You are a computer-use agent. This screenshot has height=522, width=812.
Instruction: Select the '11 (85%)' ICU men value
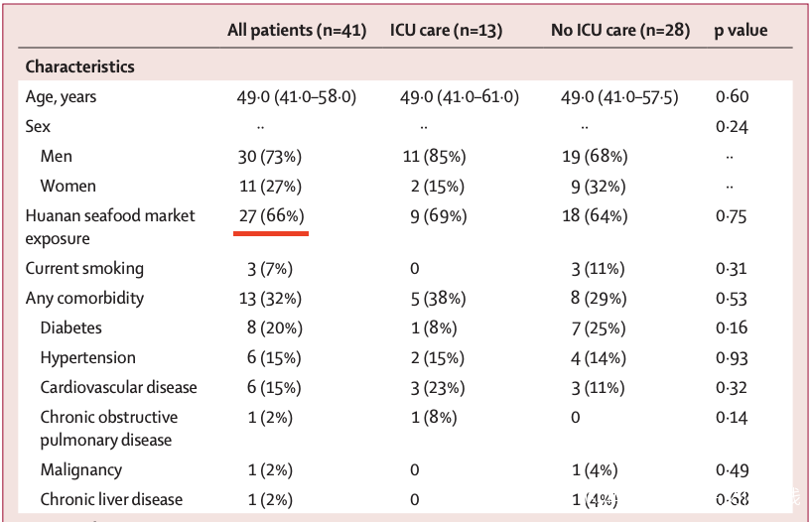pos(431,157)
